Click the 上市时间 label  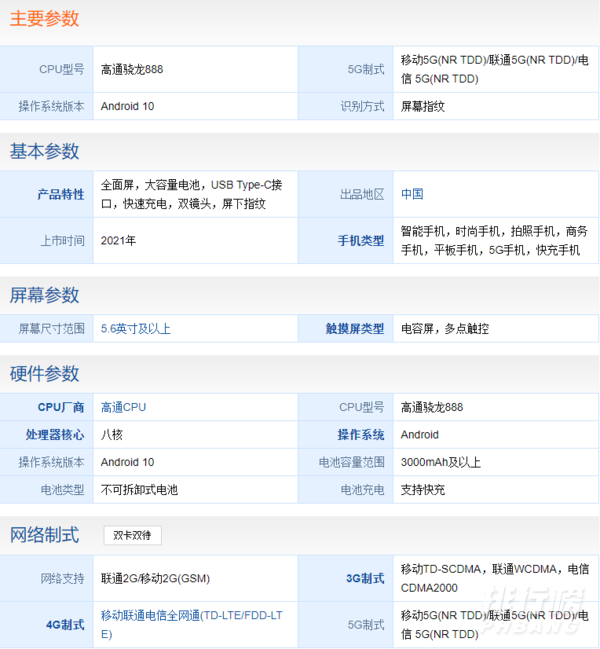click(x=62, y=240)
